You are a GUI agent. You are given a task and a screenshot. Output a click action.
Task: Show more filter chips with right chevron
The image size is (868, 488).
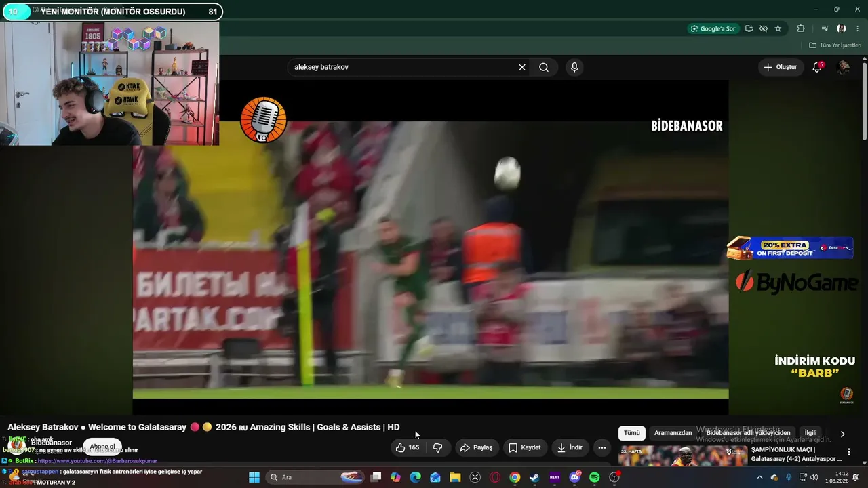843,434
